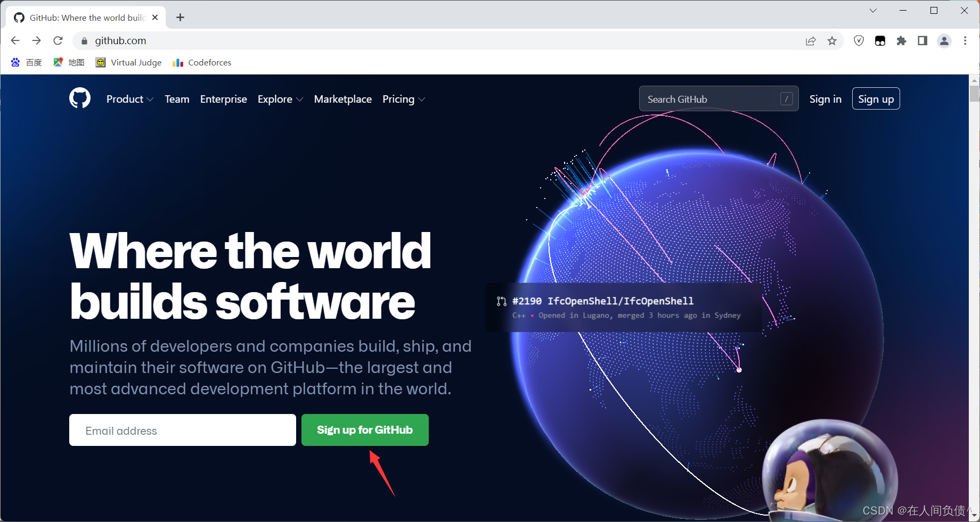Click the padlock site info icon
980x522 pixels.
point(84,41)
